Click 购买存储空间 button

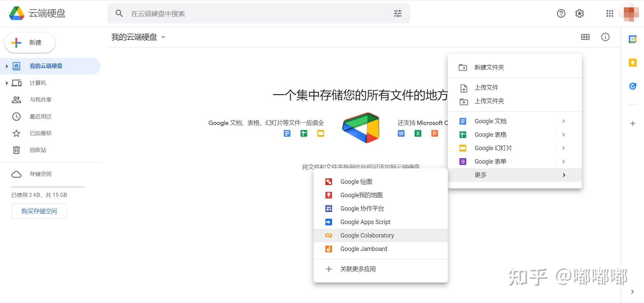click(39, 211)
